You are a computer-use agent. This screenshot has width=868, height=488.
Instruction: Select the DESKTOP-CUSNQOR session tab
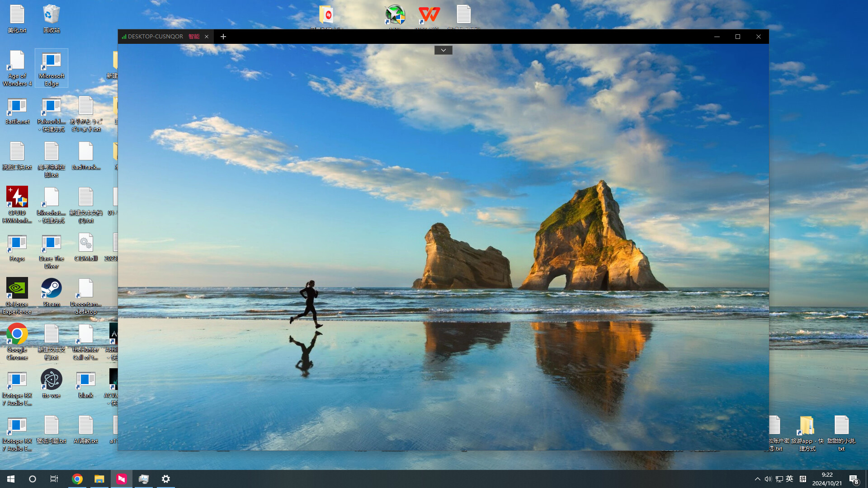pyautogui.click(x=156, y=37)
